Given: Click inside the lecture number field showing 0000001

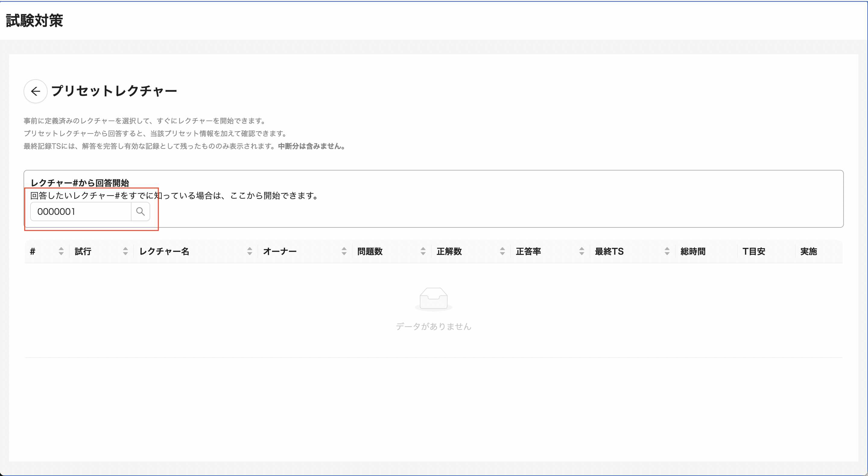Looking at the screenshot, I should (81, 211).
